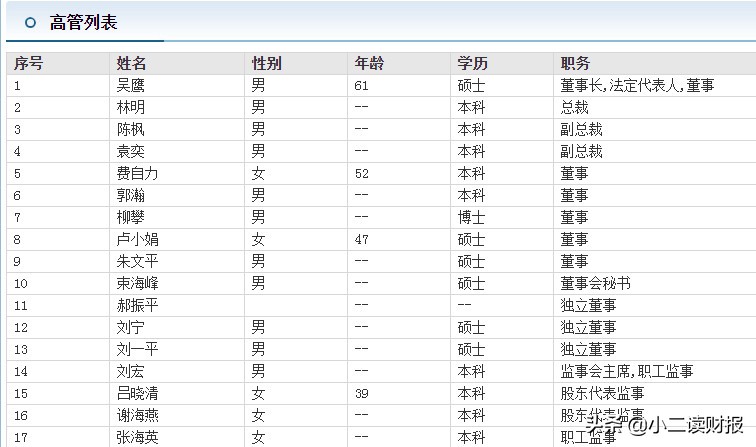Click the 硕士 education cell for 束海峰
This screenshot has height=447, width=756.
point(471,283)
